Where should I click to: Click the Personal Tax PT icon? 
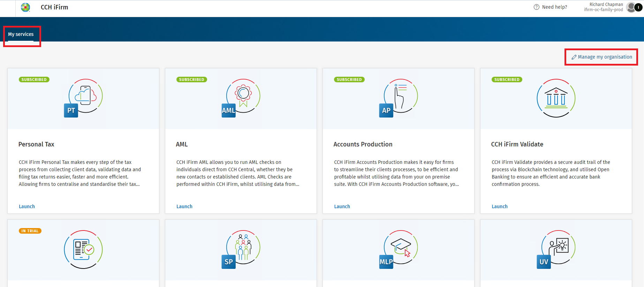pos(83,98)
